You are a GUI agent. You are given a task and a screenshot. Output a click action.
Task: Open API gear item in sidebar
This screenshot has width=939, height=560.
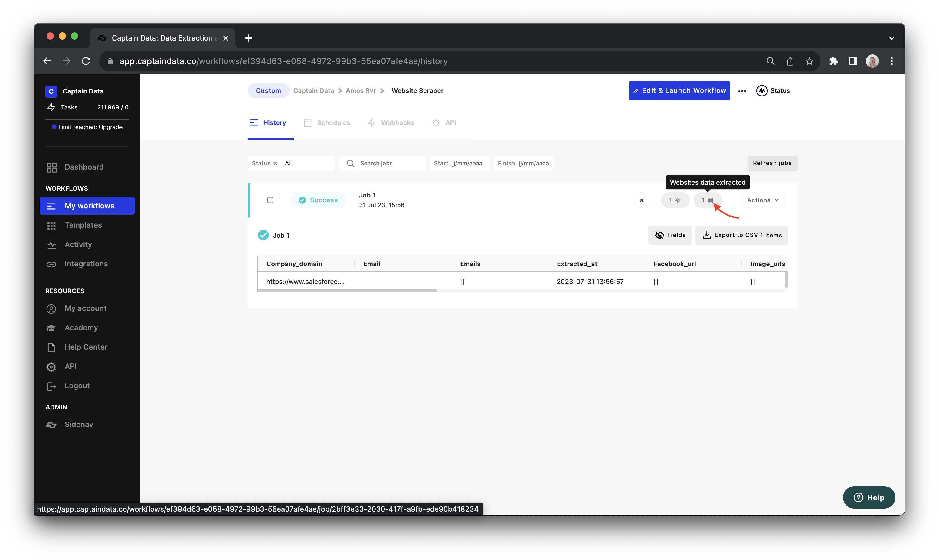click(x=61, y=366)
